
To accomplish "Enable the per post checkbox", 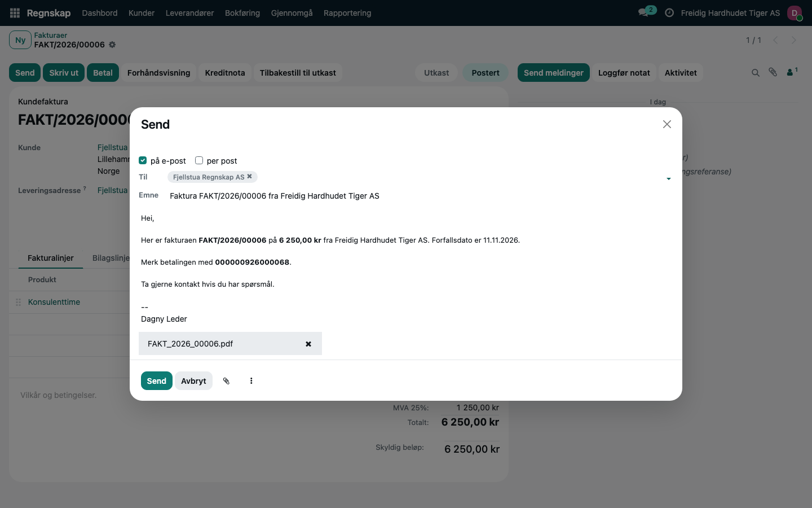I will (199, 160).
